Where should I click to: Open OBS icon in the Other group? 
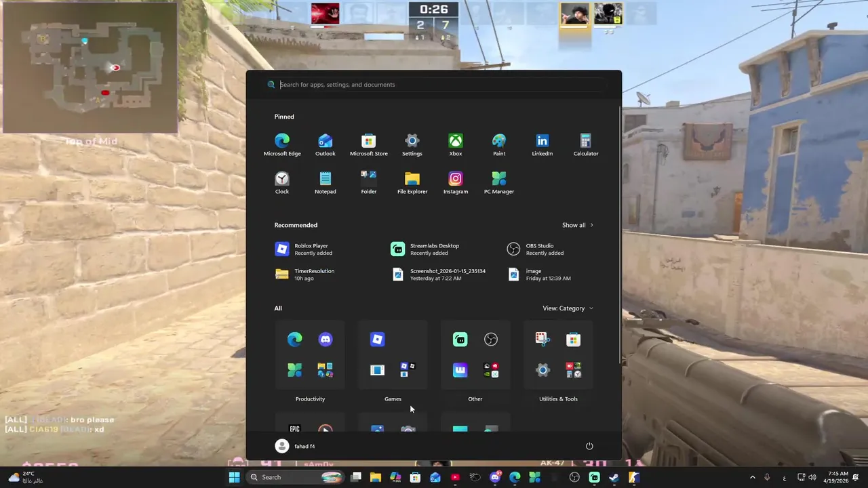(x=491, y=340)
